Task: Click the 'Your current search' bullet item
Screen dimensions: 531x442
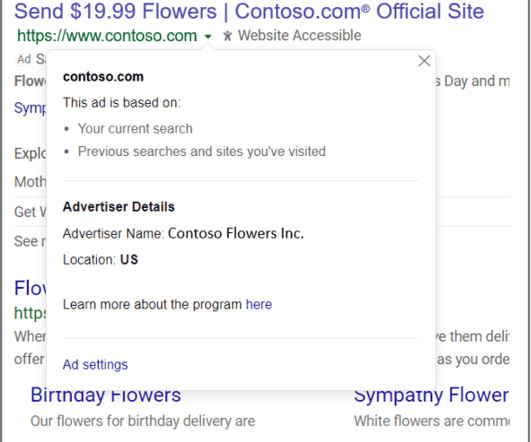Action: [135, 129]
